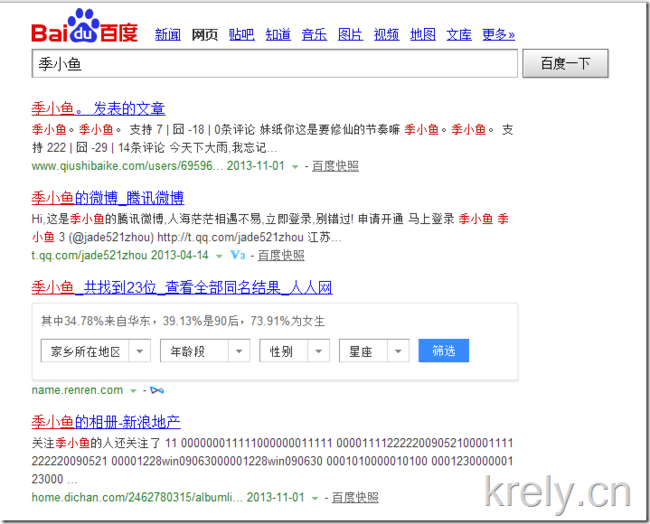Select the 网页 tab
The image size is (650, 524).
click(204, 34)
